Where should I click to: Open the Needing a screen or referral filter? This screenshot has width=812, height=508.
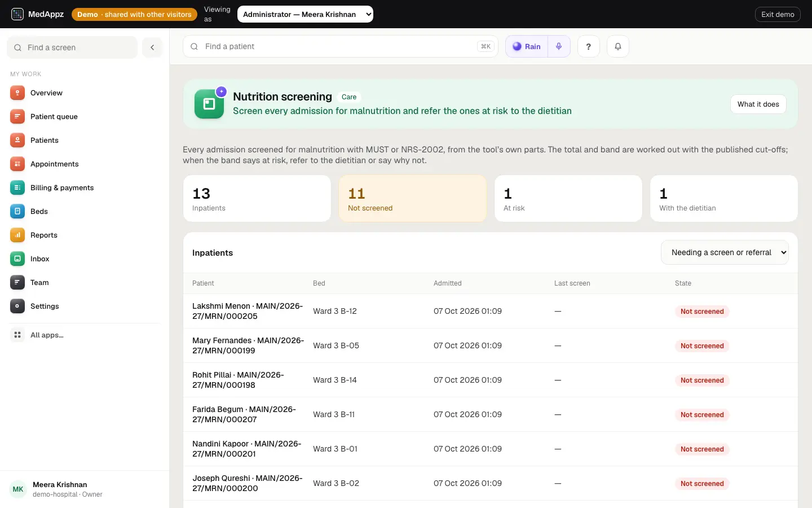[x=725, y=253]
